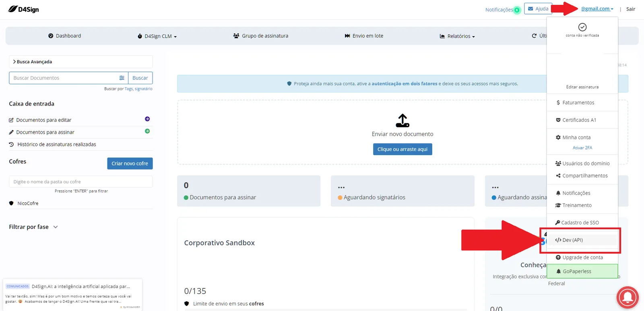644x311 pixels.
Task: Click the Dashboard gauge icon
Action: click(x=51, y=36)
